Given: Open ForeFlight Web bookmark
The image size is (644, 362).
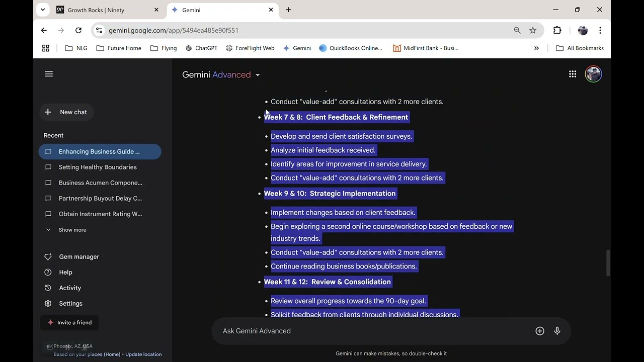Looking at the screenshot, I should 250,48.
